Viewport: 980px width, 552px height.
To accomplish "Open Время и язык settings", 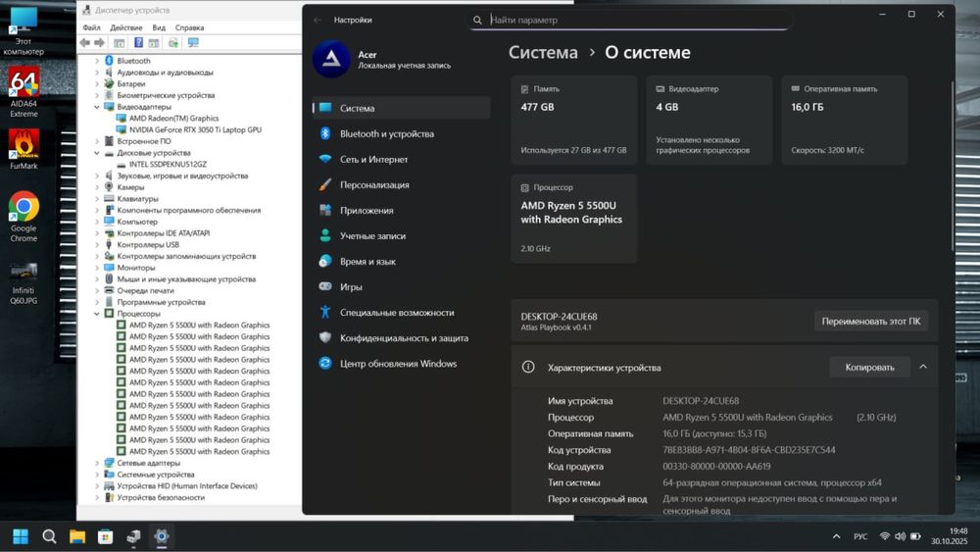I will (x=401, y=262).
